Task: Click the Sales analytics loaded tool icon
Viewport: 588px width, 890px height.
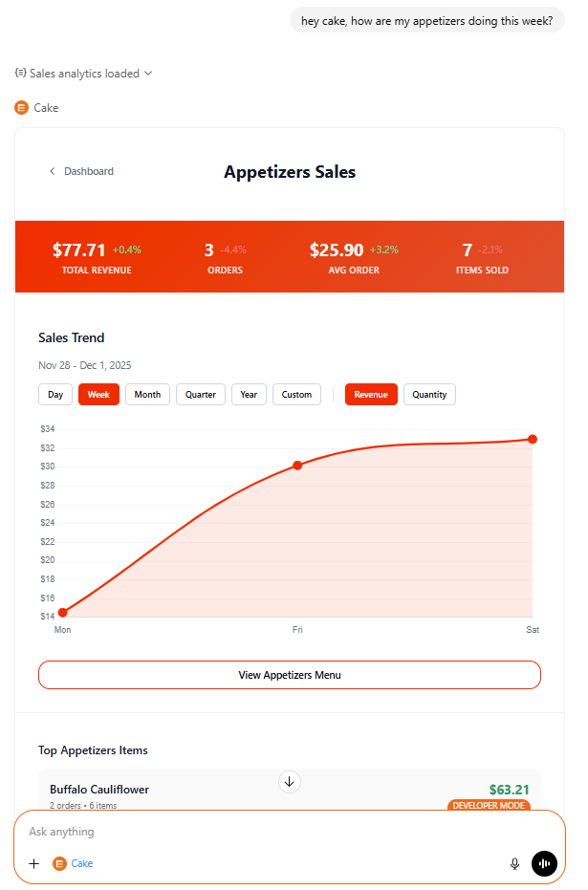Action: pos(21,74)
